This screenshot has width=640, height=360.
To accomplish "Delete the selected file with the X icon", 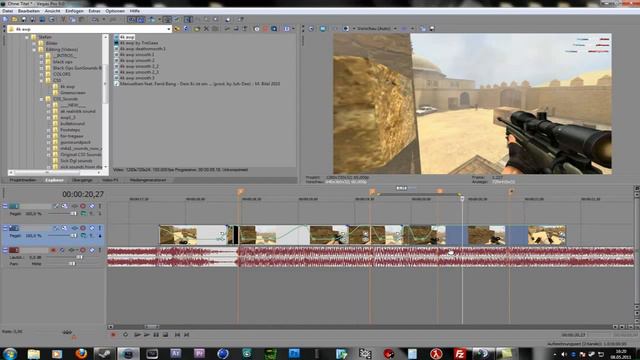I will point(206,29).
